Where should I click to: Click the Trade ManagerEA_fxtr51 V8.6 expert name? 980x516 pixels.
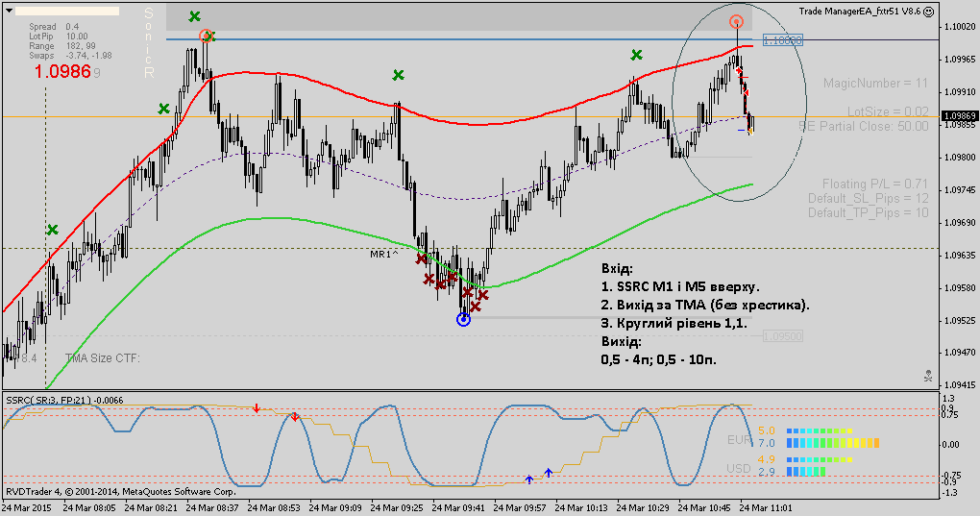coord(859,12)
